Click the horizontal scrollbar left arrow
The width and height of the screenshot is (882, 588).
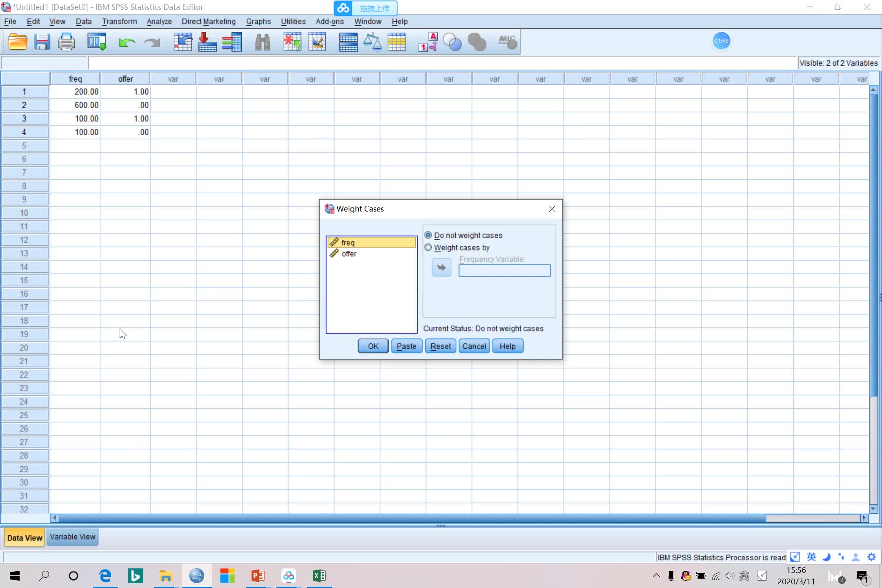pos(54,518)
